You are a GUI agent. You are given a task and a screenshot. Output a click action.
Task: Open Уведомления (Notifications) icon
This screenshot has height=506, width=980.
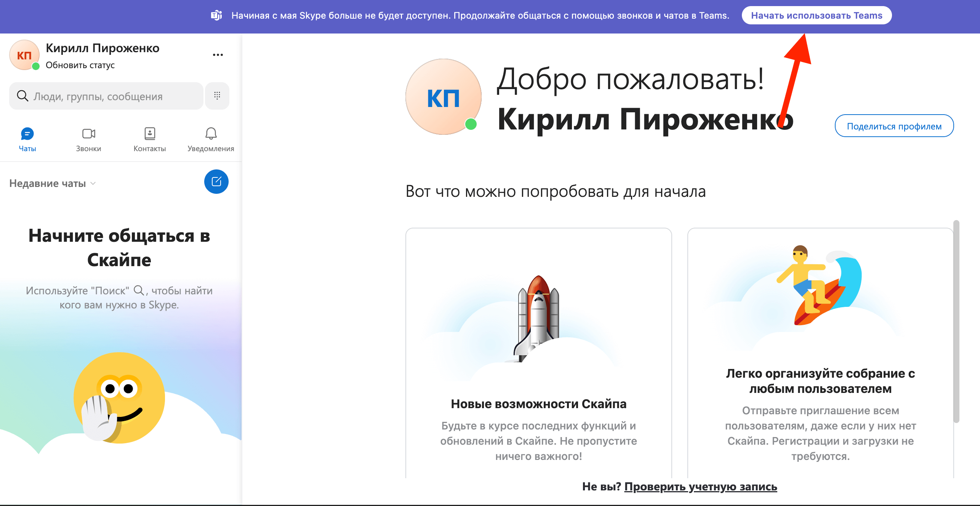coord(211,134)
